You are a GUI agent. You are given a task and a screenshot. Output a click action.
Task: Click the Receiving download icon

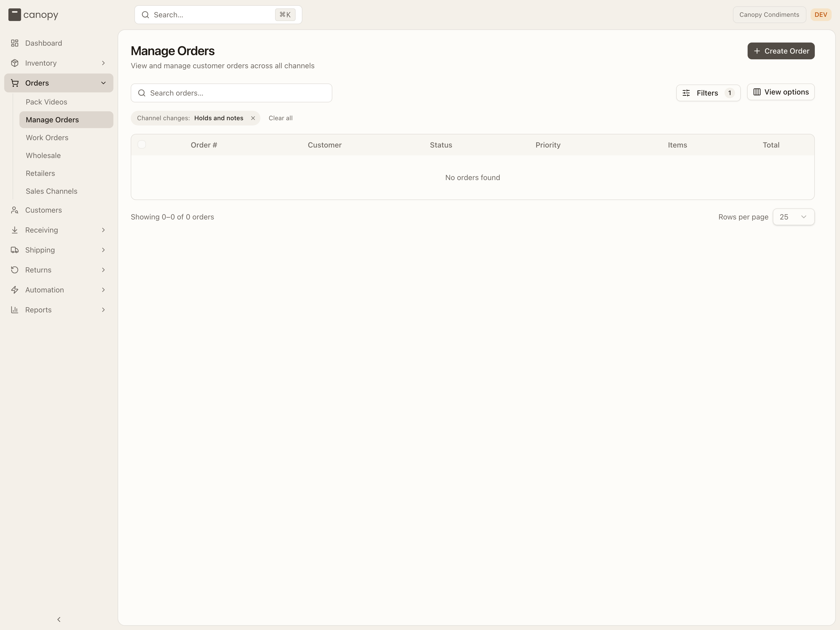(15, 230)
